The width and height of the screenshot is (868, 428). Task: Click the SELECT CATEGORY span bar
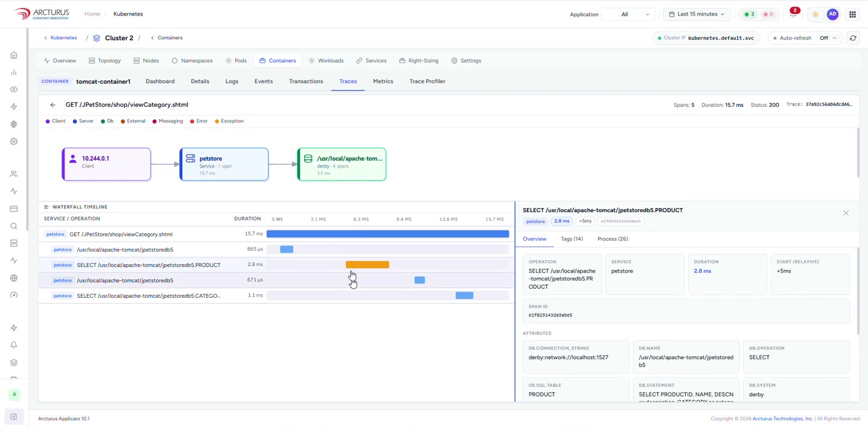click(x=464, y=295)
